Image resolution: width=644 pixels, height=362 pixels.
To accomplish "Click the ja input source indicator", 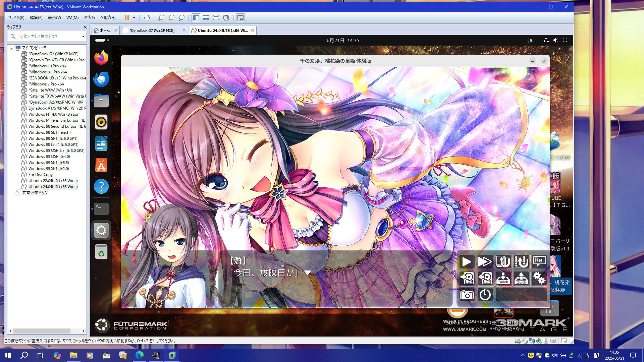I will (x=530, y=40).
